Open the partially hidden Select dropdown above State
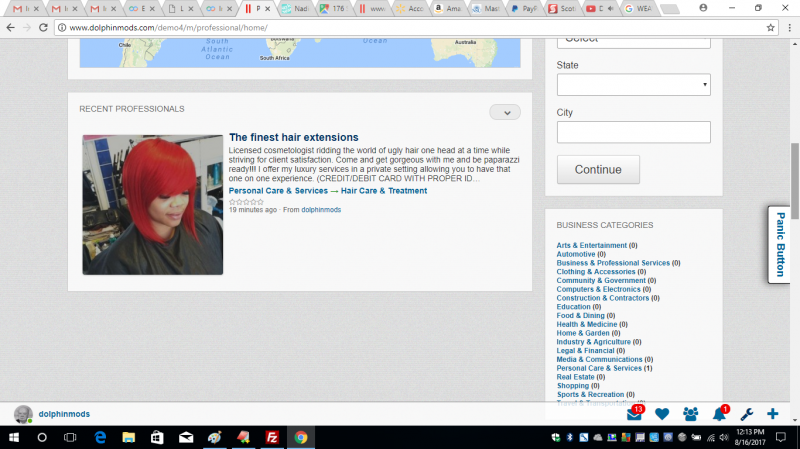Screen dimensions: 800x449 (x=633, y=43)
